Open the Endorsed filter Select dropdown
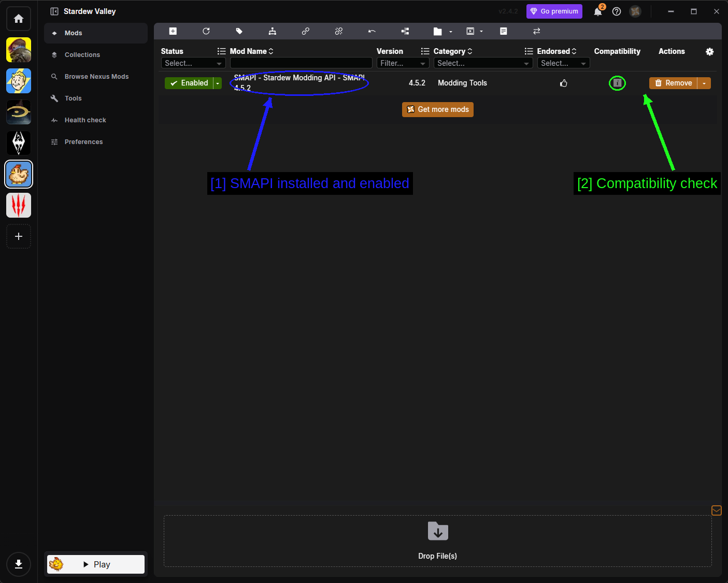728x583 pixels. pyautogui.click(x=563, y=63)
